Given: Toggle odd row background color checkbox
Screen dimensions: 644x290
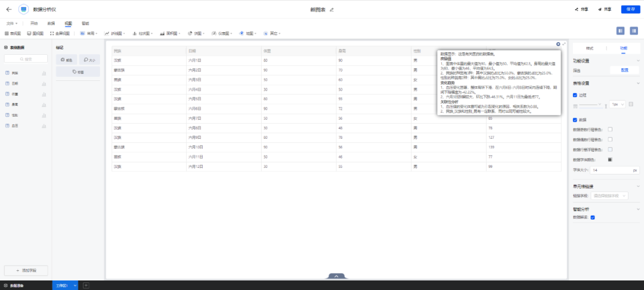Looking at the screenshot, I should [x=610, y=130].
